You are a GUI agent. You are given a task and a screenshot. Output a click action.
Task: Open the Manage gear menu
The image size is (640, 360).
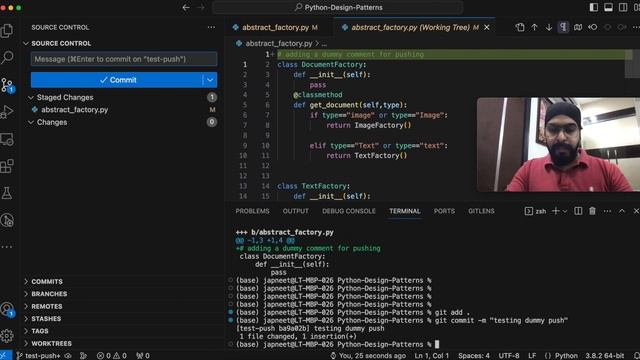[x=7, y=336]
